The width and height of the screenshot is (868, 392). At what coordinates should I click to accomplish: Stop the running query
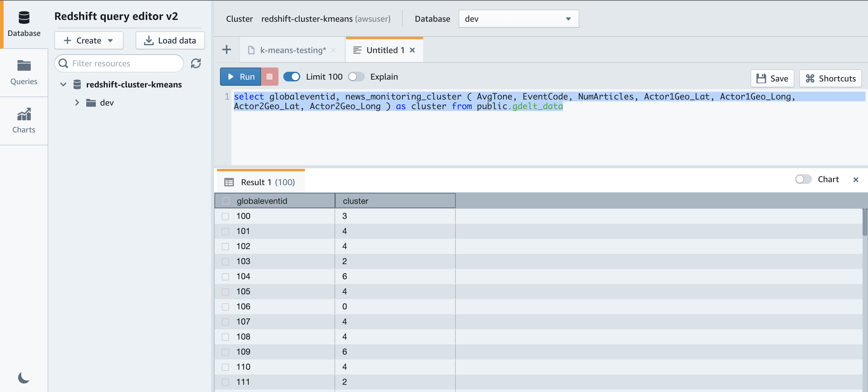pyautogui.click(x=269, y=77)
